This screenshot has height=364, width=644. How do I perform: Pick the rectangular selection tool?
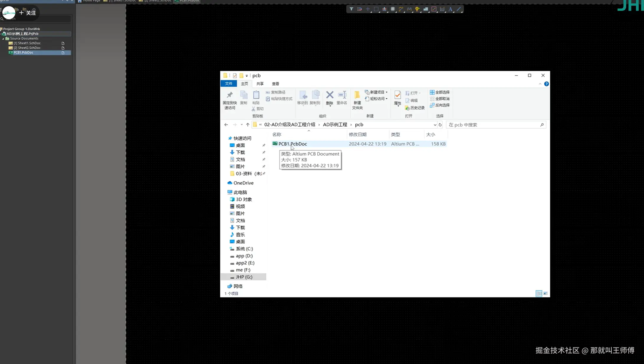click(x=376, y=9)
